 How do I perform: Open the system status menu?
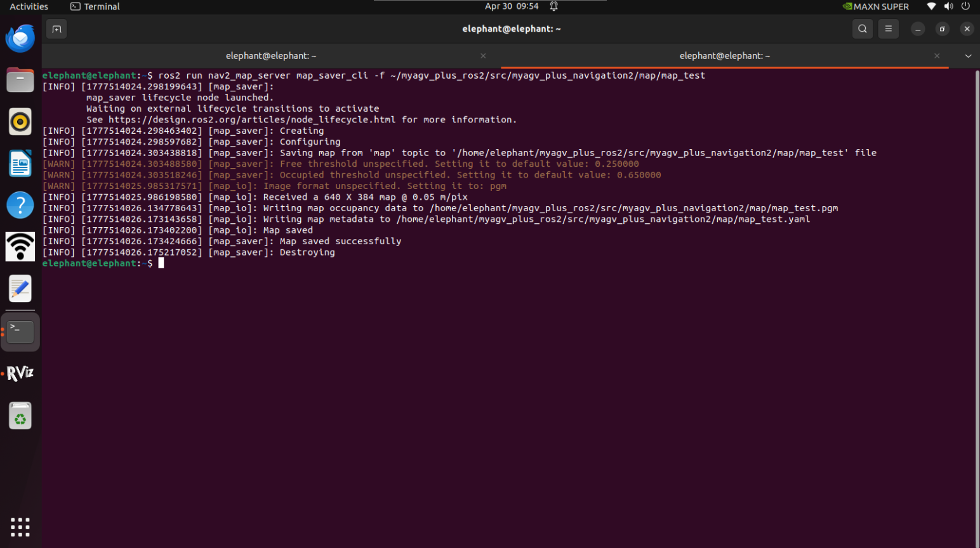point(948,6)
